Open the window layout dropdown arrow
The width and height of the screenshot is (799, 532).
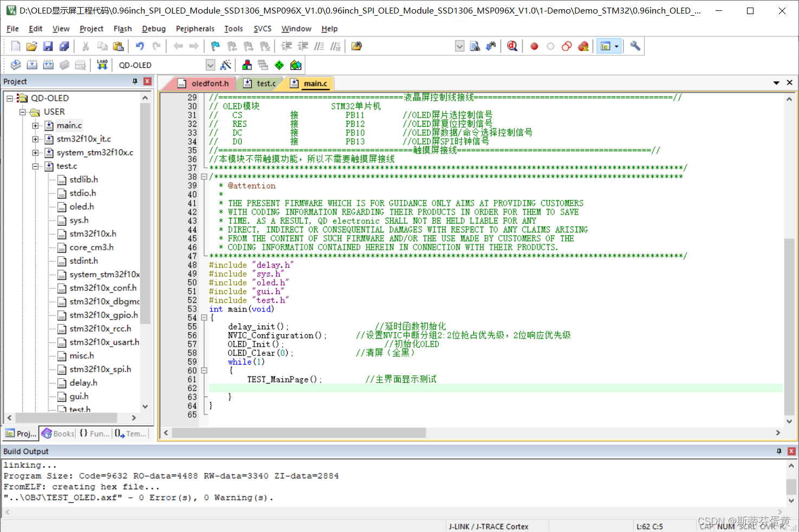tap(616, 46)
